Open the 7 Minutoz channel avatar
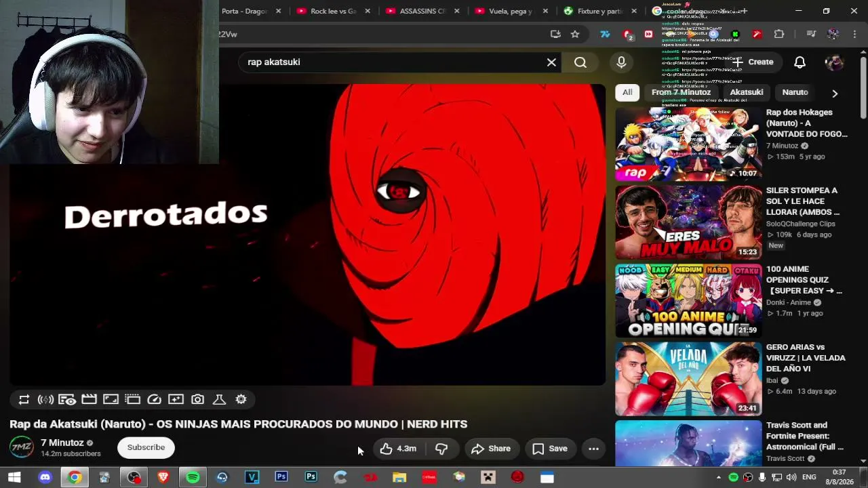The image size is (868, 488). (22, 447)
